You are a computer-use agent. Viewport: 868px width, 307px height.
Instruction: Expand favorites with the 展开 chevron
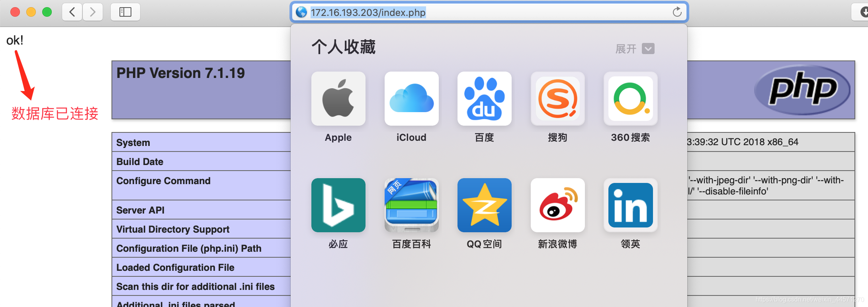[x=648, y=49]
